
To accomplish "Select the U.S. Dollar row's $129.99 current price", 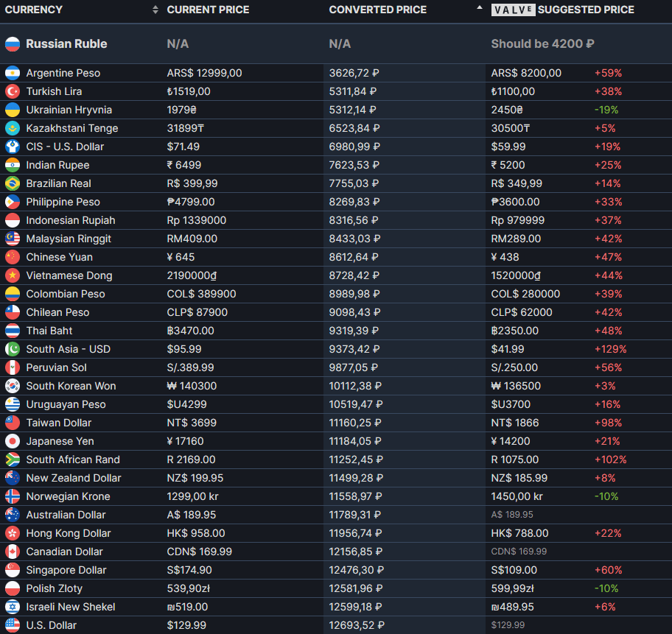I will pyautogui.click(x=186, y=625).
